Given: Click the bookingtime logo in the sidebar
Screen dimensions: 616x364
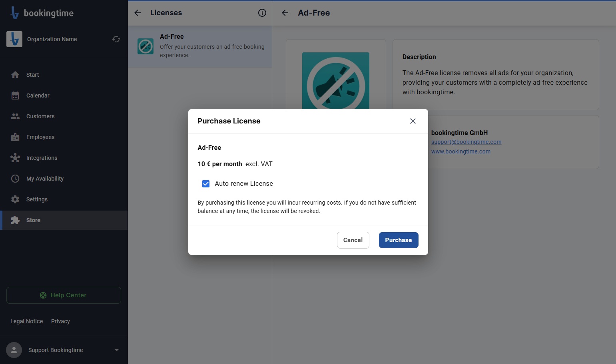Looking at the screenshot, I should (42, 13).
